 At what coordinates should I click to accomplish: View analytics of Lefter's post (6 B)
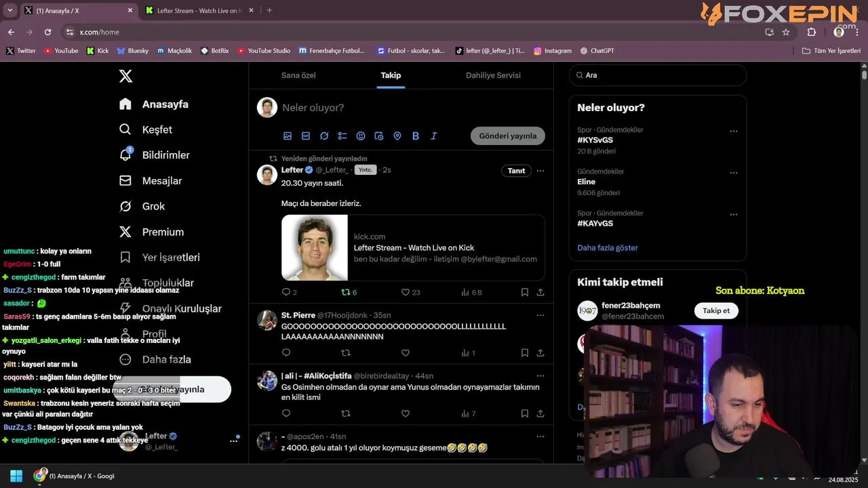(471, 292)
